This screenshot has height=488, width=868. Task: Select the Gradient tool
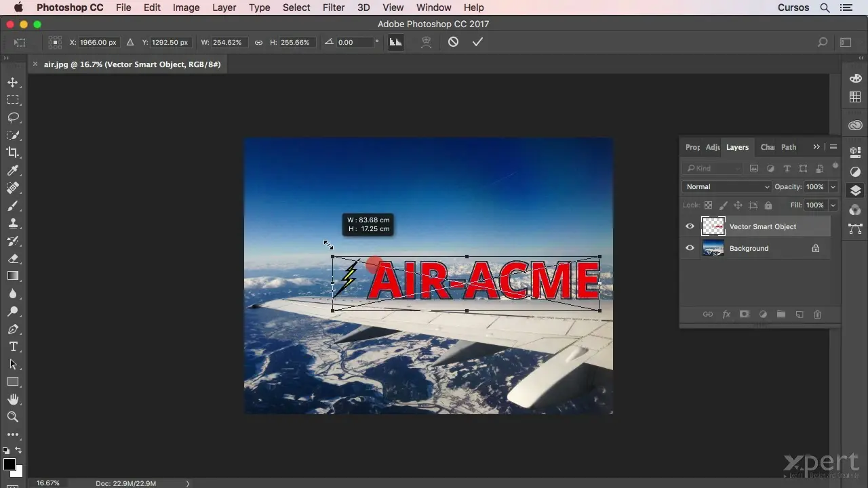[x=13, y=276]
